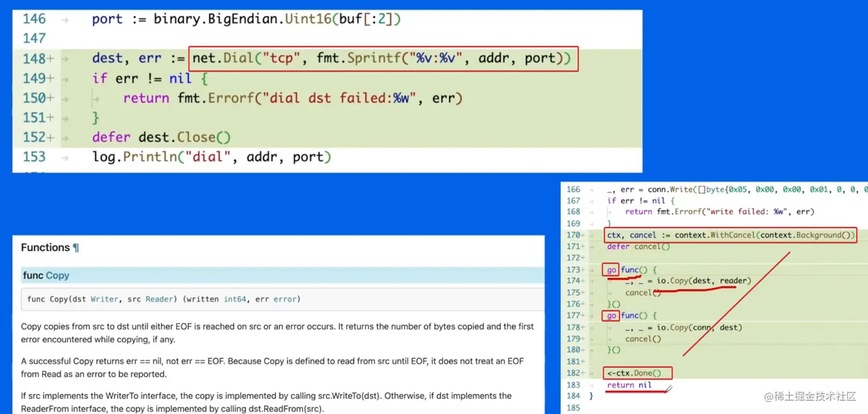Click "if err != nil {" on line 149

[150, 78]
